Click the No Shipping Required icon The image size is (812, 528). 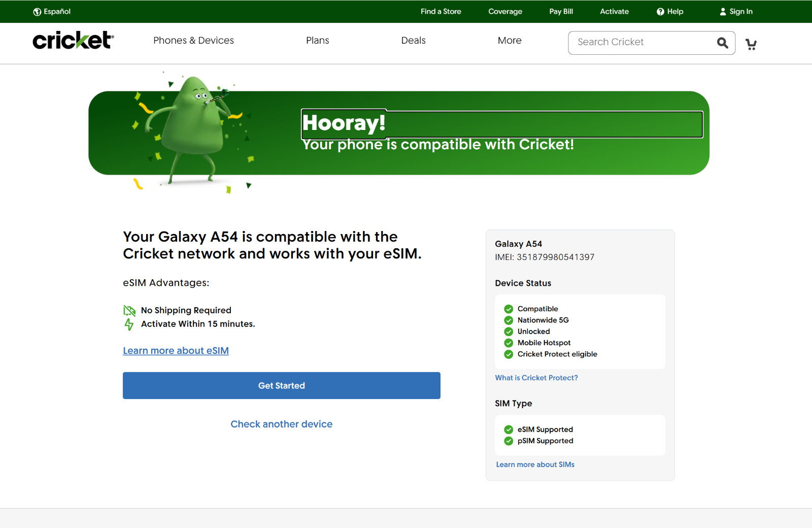point(129,310)
